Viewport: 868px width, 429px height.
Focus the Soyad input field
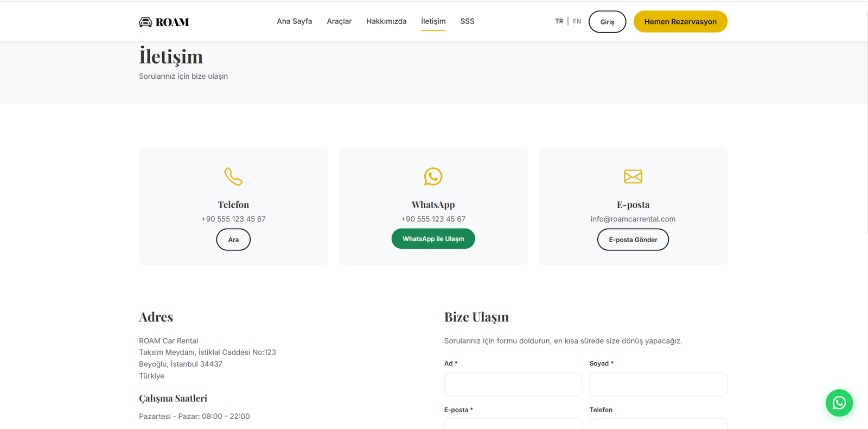coord(658,384)
